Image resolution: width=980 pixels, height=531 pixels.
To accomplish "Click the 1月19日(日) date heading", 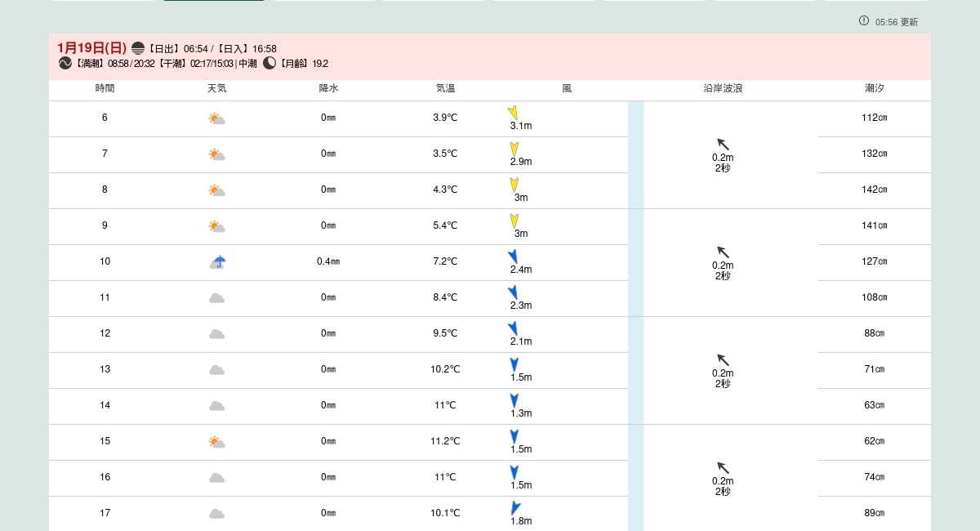I will pos(91,48).
